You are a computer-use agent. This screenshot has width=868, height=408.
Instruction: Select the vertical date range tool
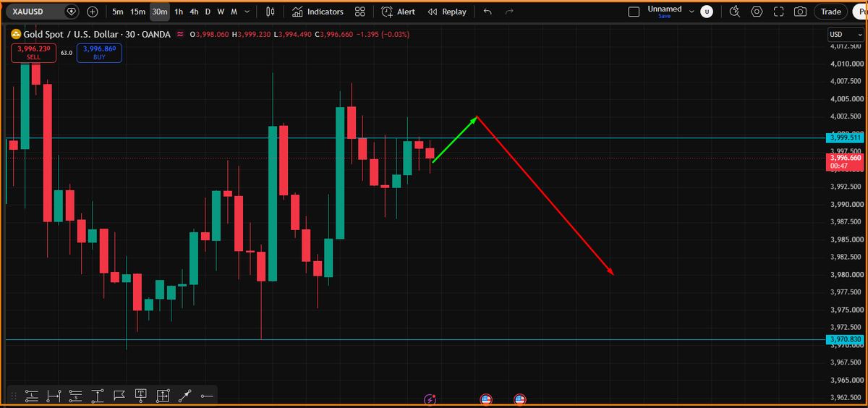[x=98, y=395]
